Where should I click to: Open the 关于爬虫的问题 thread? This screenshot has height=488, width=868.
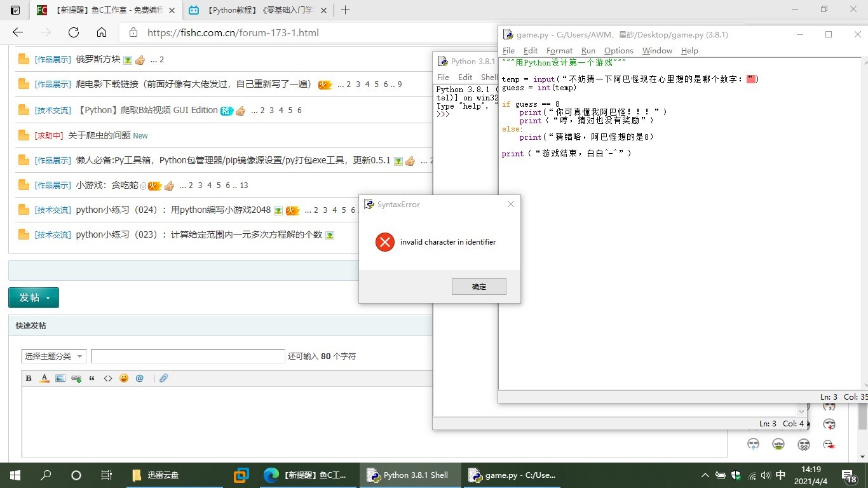click(99, 135)
